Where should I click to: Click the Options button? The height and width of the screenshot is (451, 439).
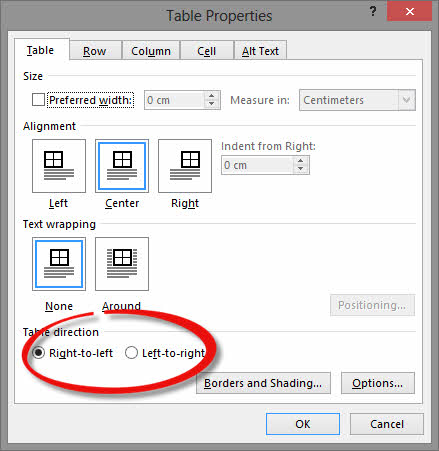tap(378, 383)
